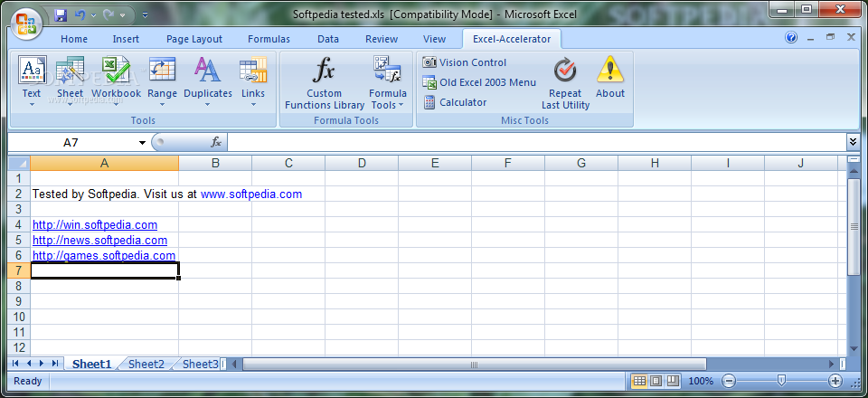Go to the last sheet tab
Viewport: 868px width, 398px height.
pyautogui.click(x=55, y=363)
